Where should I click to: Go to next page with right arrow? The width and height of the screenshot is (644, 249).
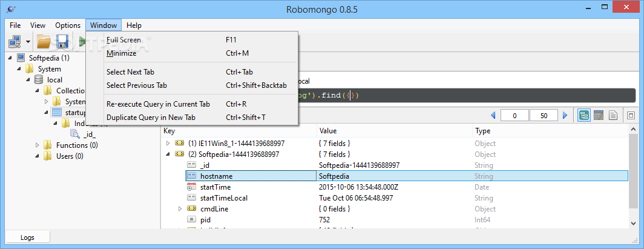coord(565,116)
